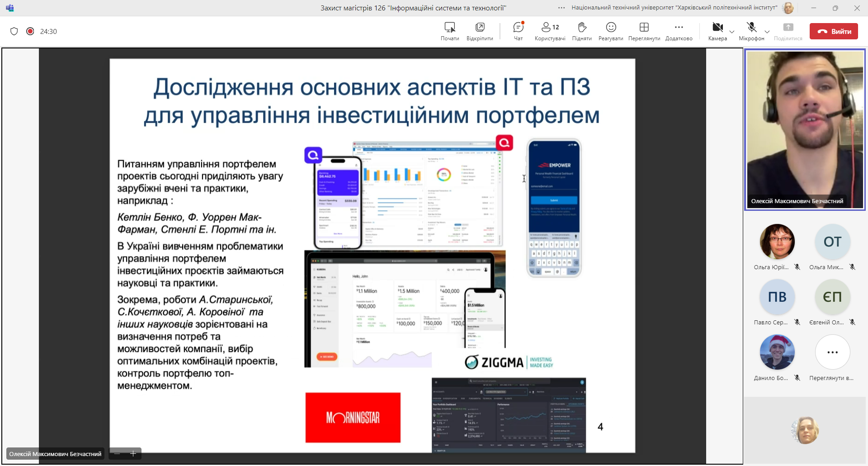868x466 pixels.
Task: Open Переглянути view layout options
Action: coord(644,31)
